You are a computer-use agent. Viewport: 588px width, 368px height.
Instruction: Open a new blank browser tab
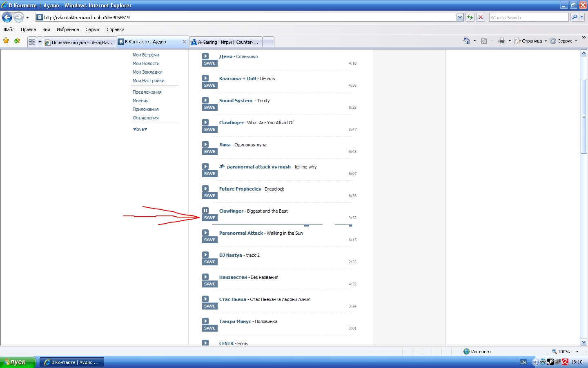pos(268,42)
